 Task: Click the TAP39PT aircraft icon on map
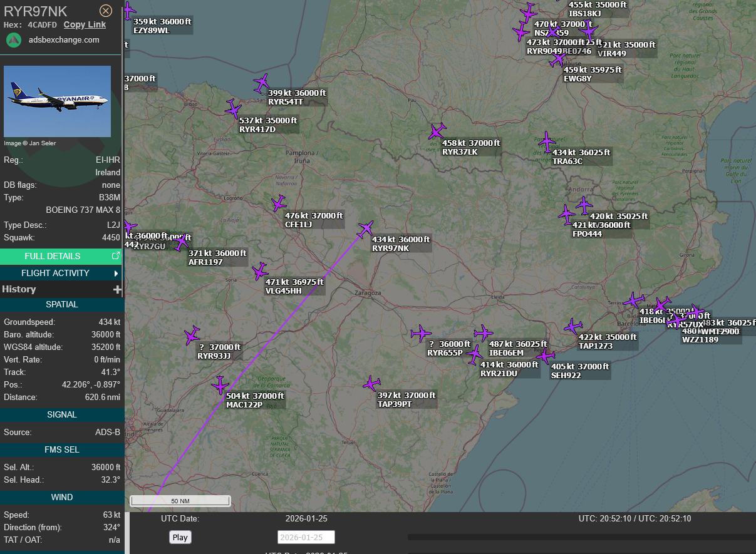(x=371, y=383)
